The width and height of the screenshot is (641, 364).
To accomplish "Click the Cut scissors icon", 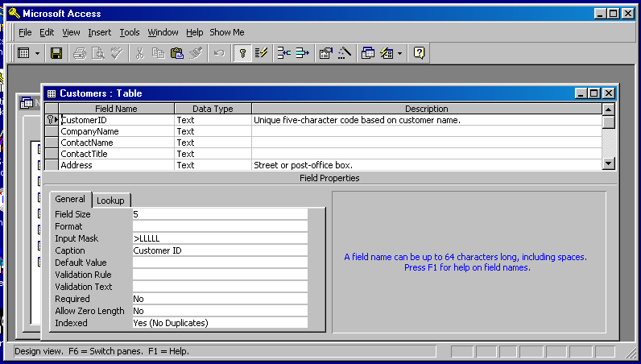I will [x=140, y=53].
